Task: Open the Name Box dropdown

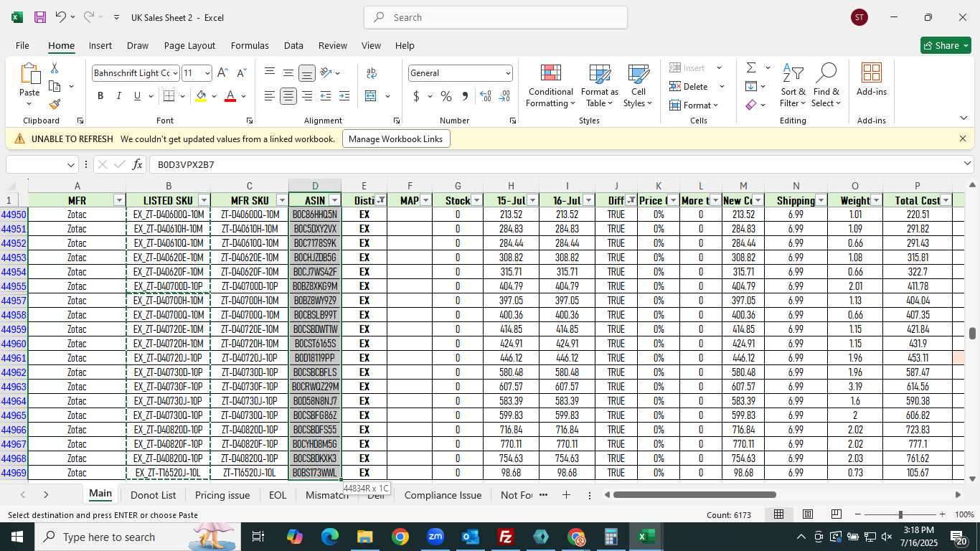Action: (71, 165)
